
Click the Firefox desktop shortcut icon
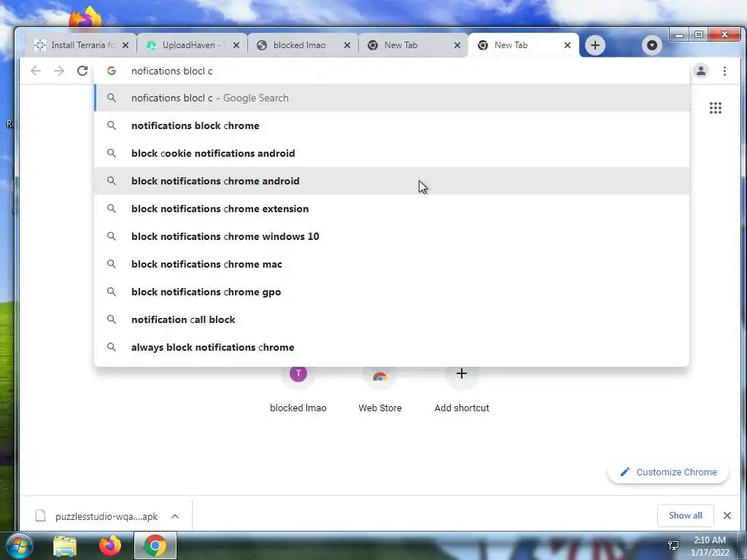click(x=85, y=17)
